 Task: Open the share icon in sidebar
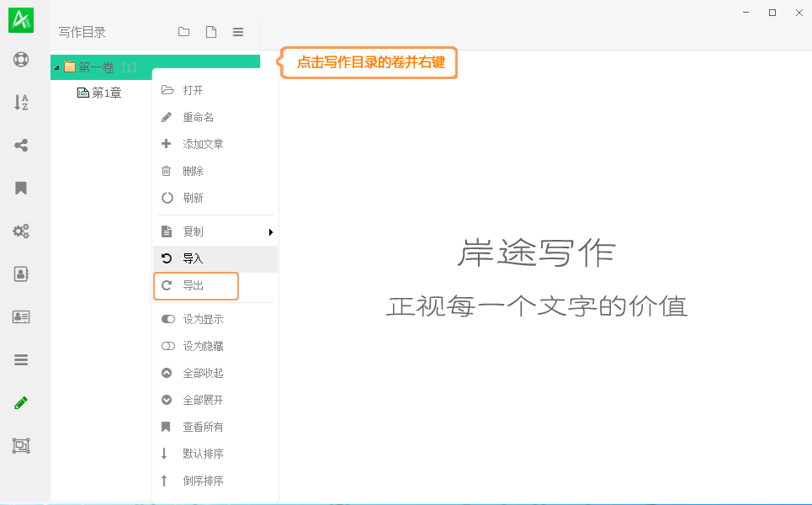21,145
